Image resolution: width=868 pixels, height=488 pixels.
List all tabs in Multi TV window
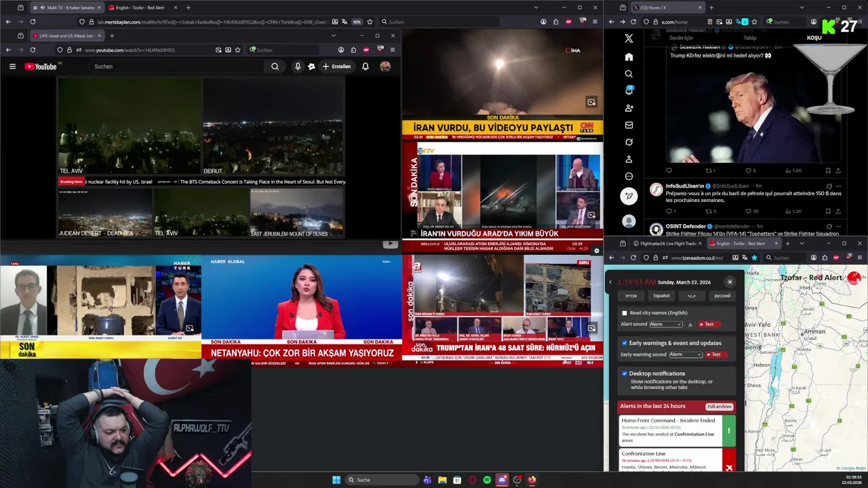[536, 7]
